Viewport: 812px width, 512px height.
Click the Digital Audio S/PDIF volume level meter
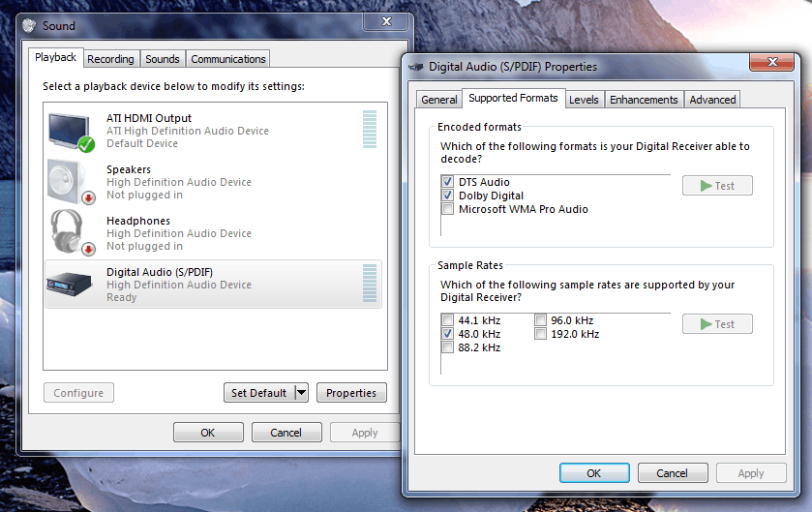click(x=370, y=284)
